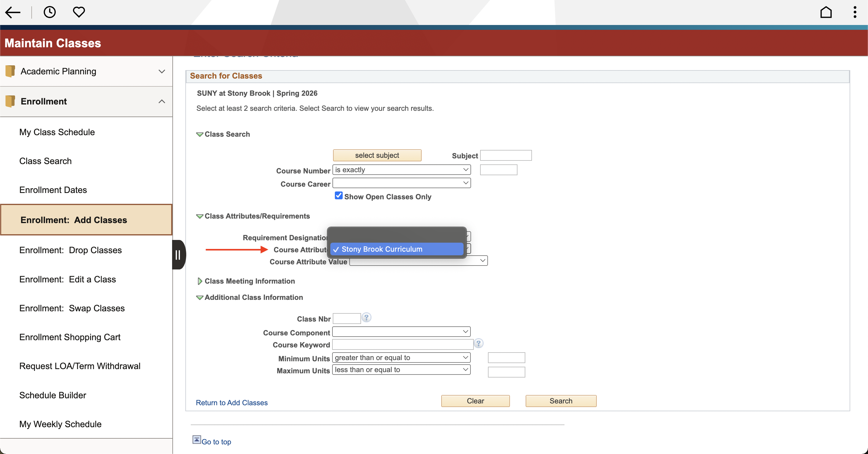This screenshot has width=868, height=454.
Task: Expand Class Meeting Information section
Action: pyautogui.click(x=200, y=281)
